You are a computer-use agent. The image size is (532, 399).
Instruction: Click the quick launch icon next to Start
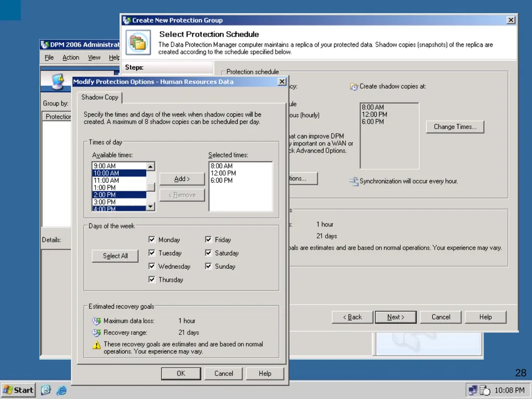46,390
